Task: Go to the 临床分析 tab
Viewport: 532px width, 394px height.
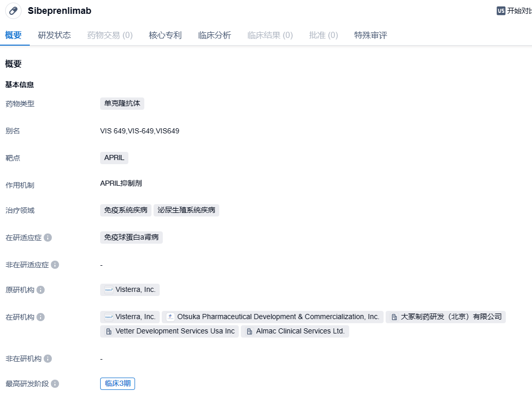Action: click(215, 35)
